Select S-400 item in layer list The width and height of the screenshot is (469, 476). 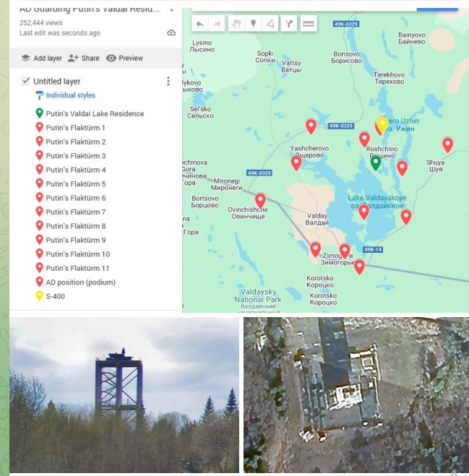54,296
